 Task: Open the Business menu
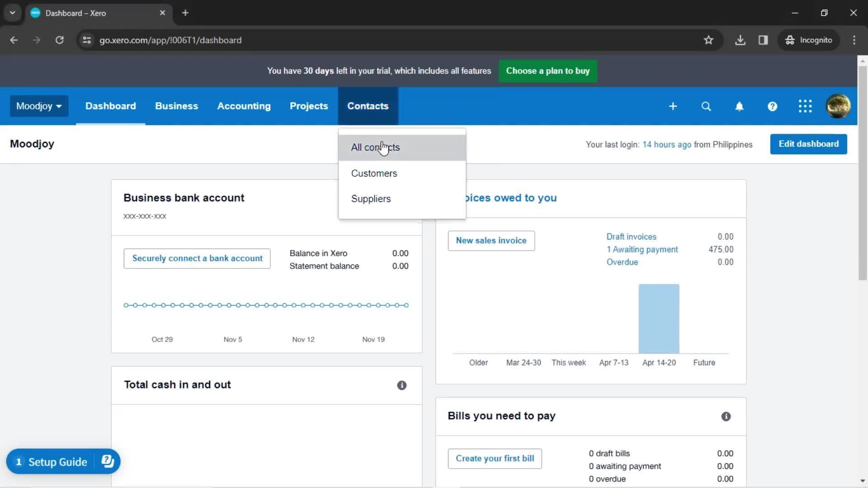point(176,106)
